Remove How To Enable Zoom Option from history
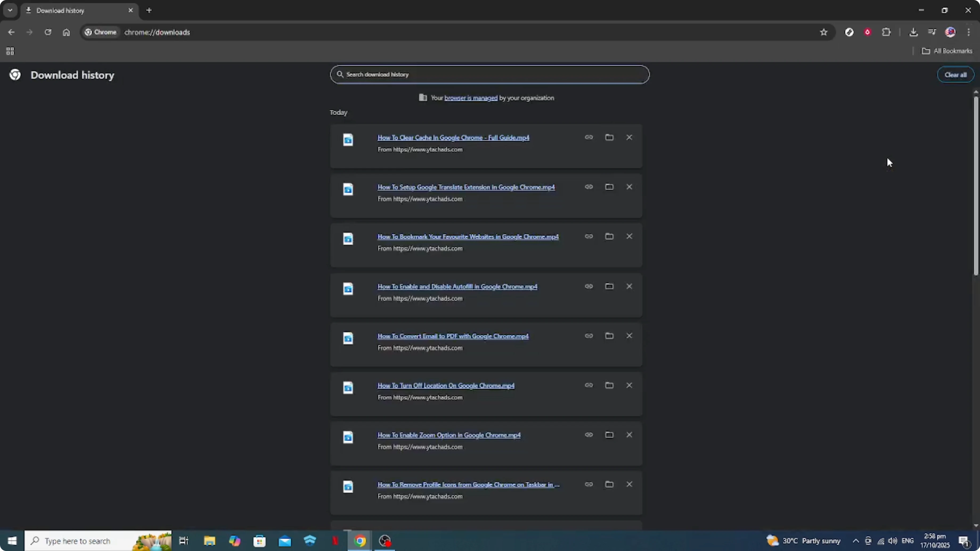The height and width of the screenshot is (551, 980). tap(629, 435)
